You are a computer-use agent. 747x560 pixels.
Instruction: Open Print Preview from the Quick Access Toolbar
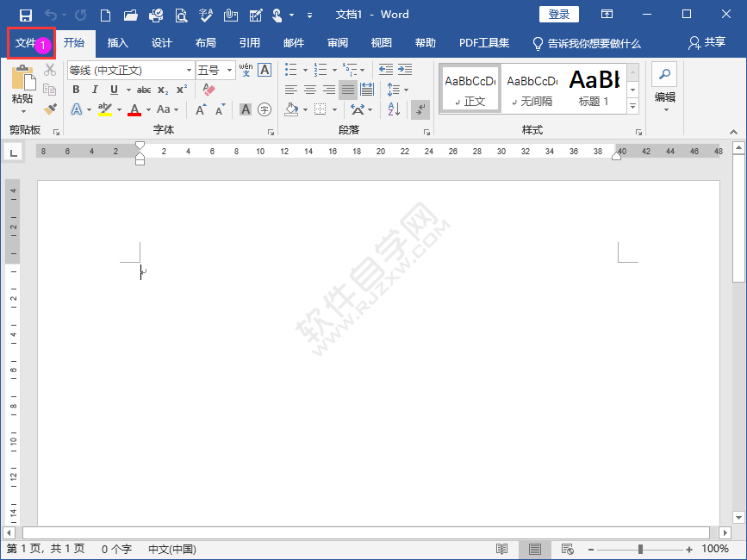179,14
